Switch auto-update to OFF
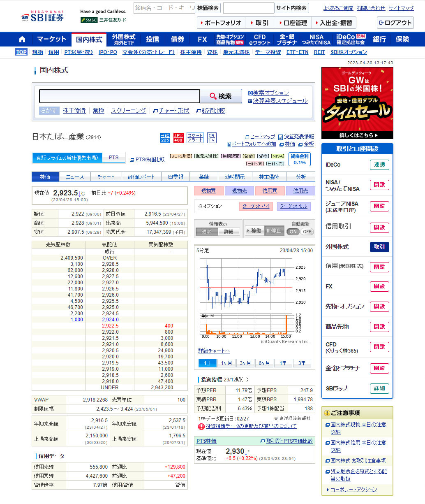Screen dimensions: 425x504 pos(307,232)
